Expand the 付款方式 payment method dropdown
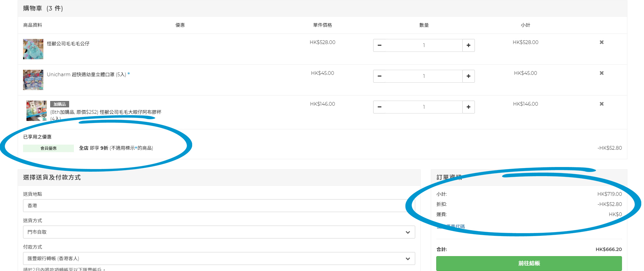The height and width of the screenshot is (271, 644). [219, 258]
